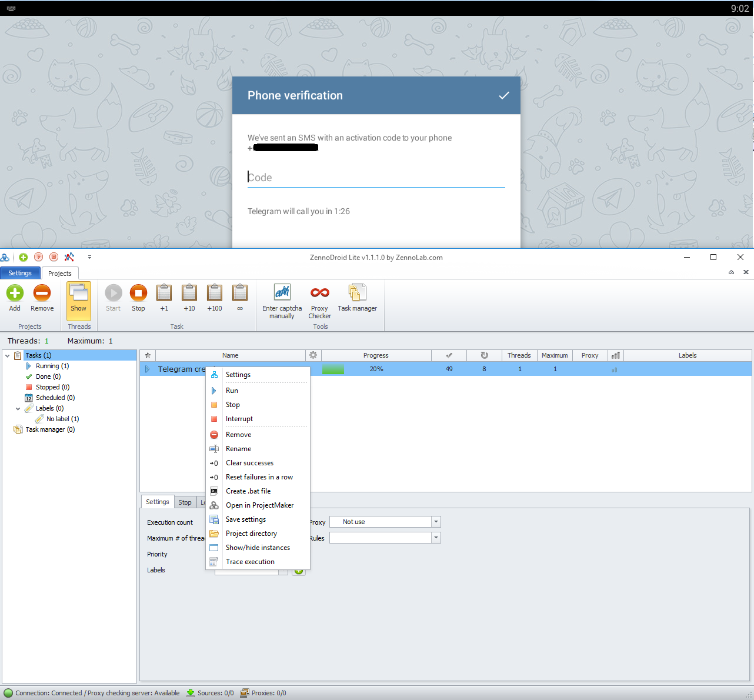This screenshot has height=700, width=754.
Task: Click the Code input field
Action: [376, 178]
